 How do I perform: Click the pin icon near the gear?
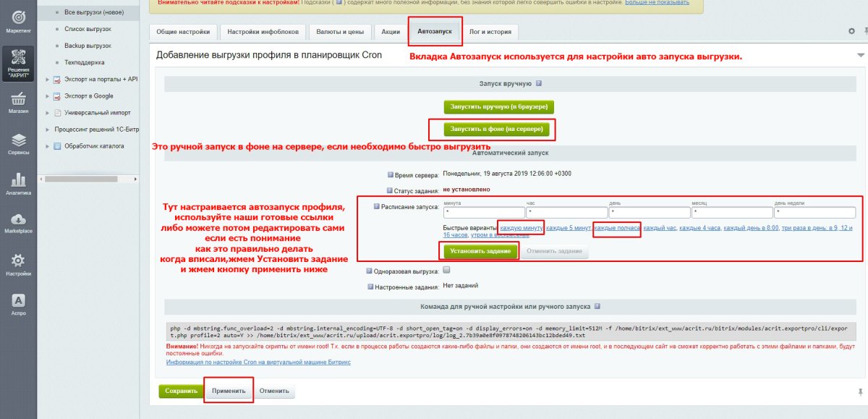pyautogui.click(x=864, y=31)
